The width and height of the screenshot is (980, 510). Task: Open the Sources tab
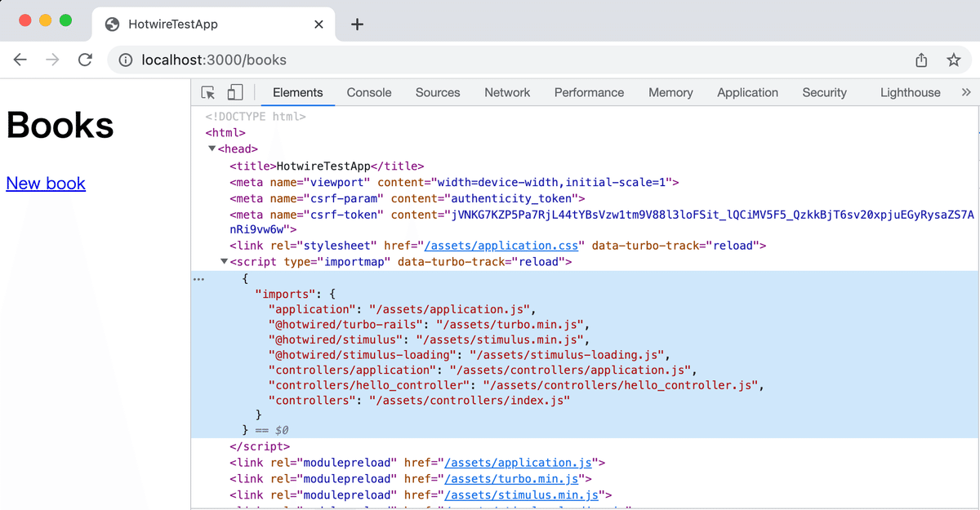tap(438, 92)
